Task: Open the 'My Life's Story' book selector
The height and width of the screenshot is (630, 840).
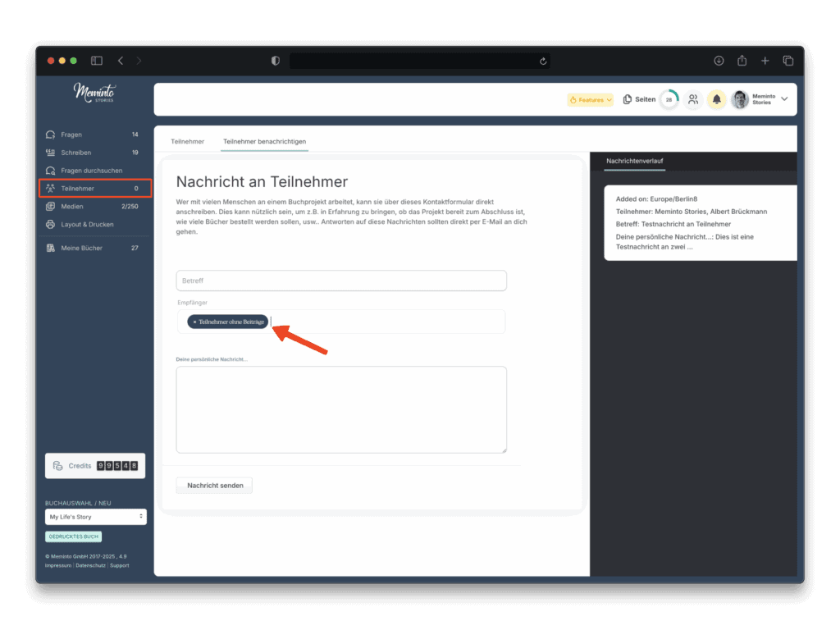Action: click(x=95, y=517)
